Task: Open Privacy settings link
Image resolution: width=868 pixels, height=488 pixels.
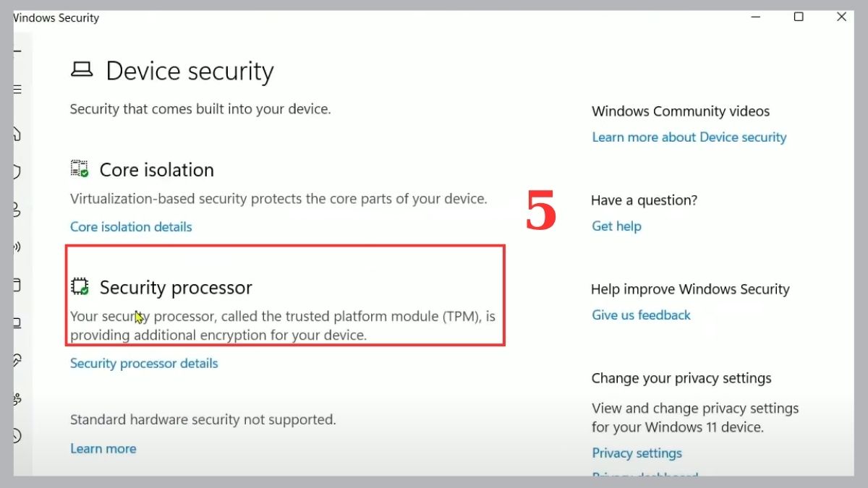Action: pos(637,453)
